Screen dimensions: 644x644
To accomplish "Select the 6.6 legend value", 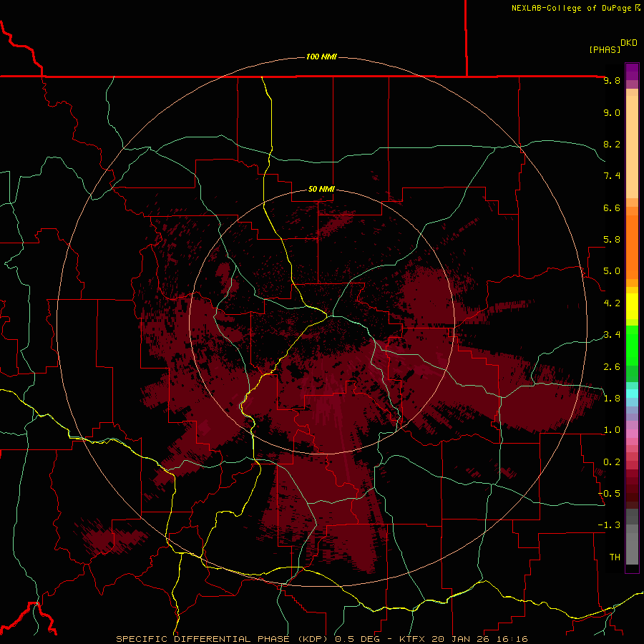I will [612, 208].
